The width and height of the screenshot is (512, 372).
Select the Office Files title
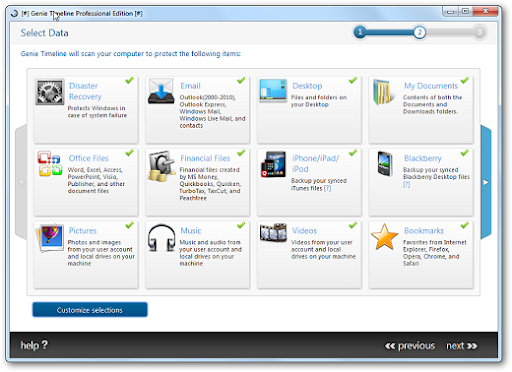[88, 158]
